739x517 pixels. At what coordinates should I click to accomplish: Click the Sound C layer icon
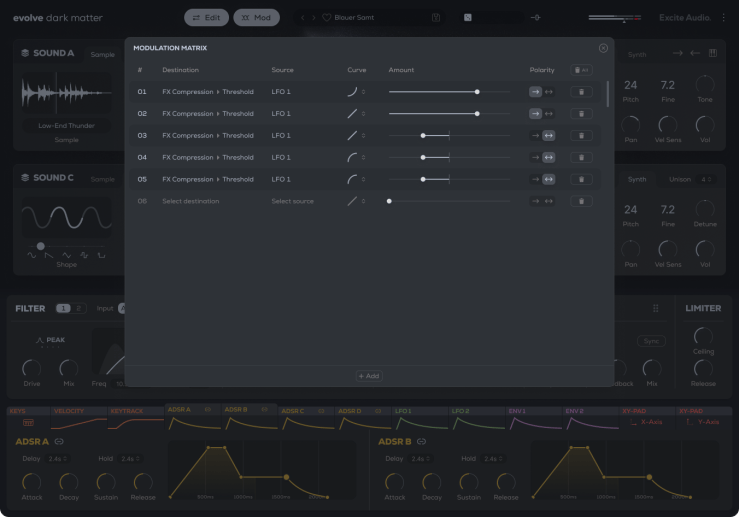tap(25, 178)
